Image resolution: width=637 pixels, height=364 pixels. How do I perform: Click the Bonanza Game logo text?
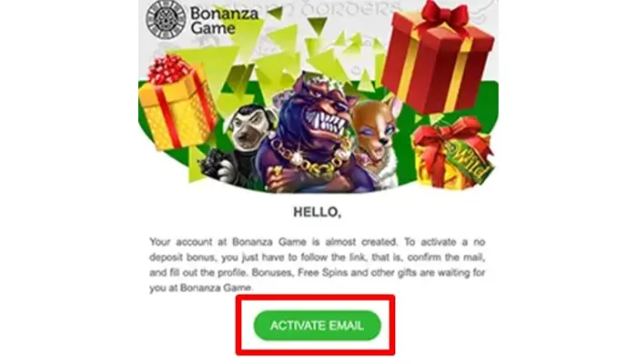coord(224,21)
